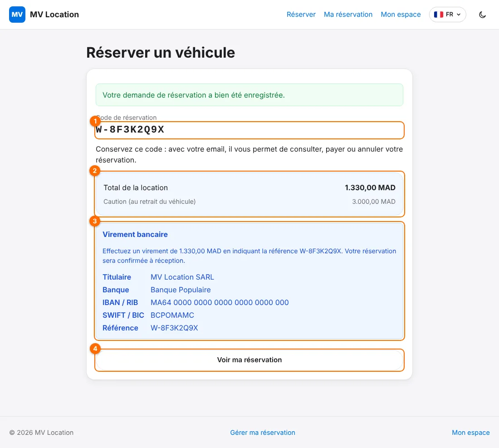Image resolution: width=499 pixels, height=448 pixels.
Task: Click the Titulaire label
Action: 117,277
